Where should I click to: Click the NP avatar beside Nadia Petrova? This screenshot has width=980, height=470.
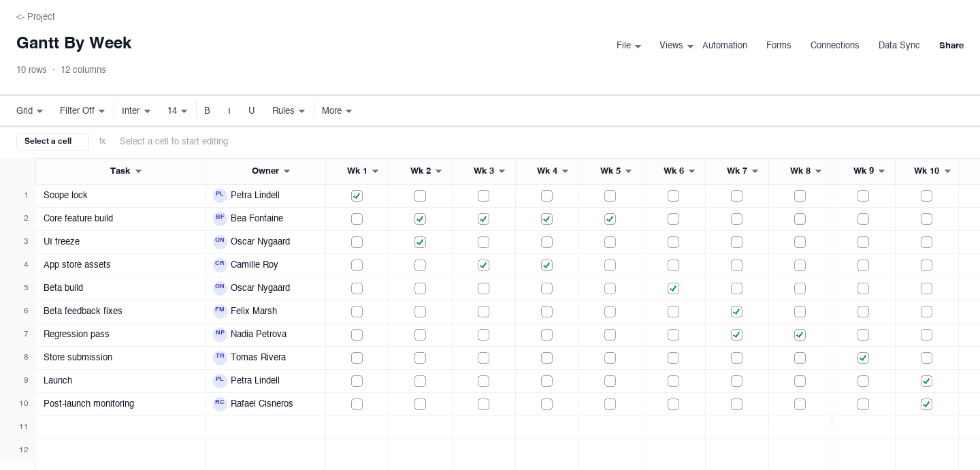point(220,334)
